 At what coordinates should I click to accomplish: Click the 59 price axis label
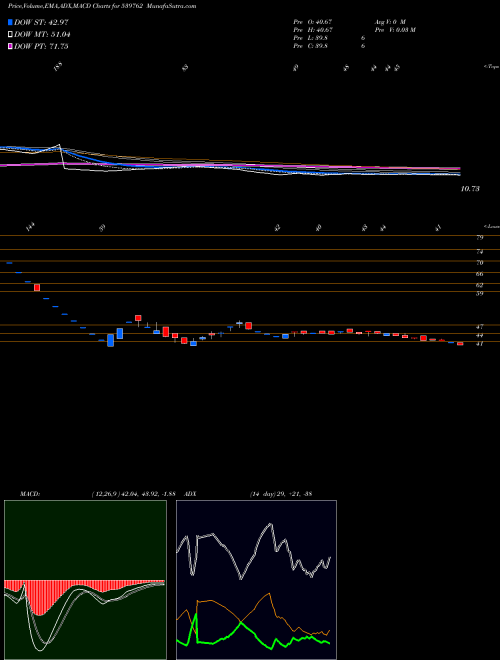pyautogui.click(x=479, y=293)
